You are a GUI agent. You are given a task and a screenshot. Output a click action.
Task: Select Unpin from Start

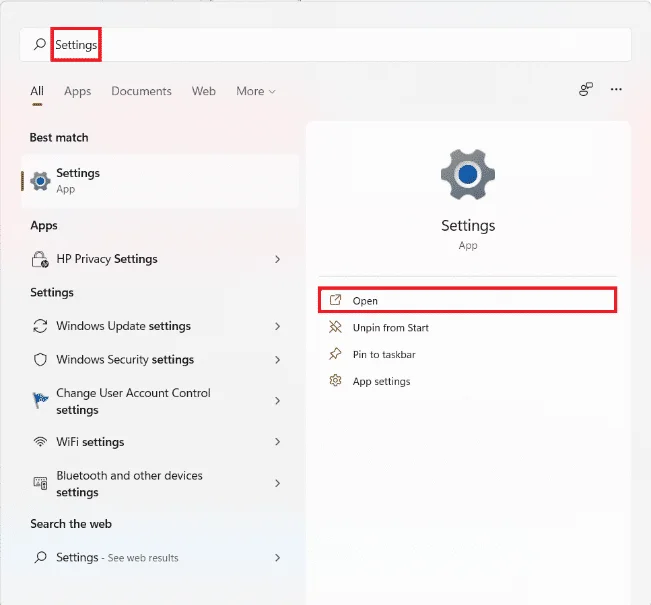467,328
